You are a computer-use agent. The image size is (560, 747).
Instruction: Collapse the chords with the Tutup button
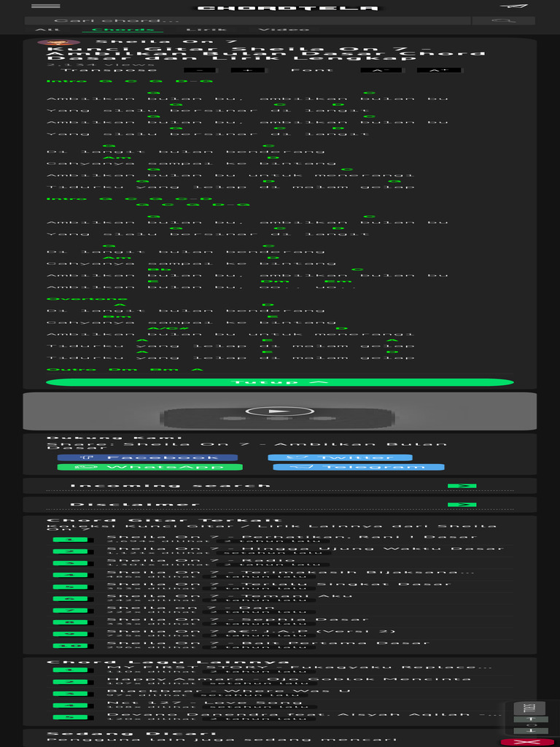[279, 382]
